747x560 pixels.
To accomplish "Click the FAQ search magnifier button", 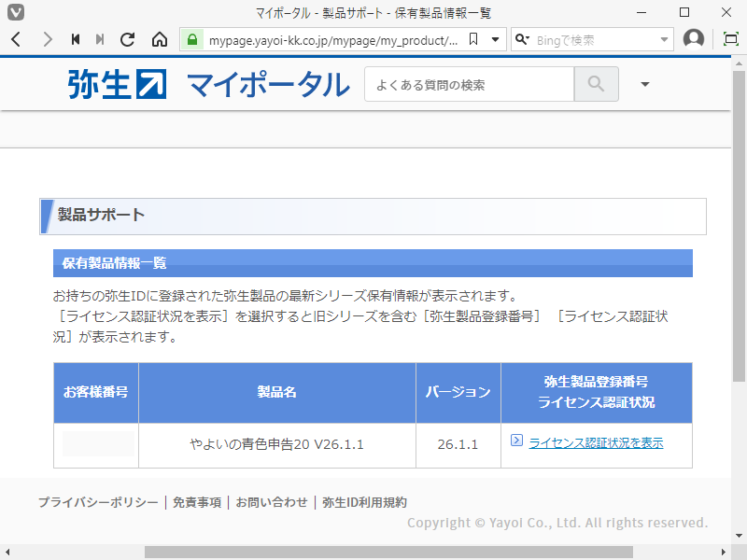I will coord(597,84).
